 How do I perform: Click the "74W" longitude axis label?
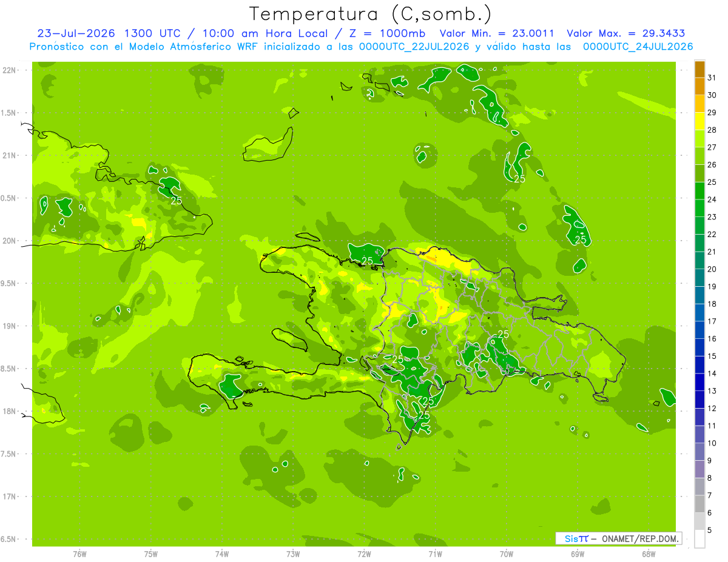coord(222,554)
